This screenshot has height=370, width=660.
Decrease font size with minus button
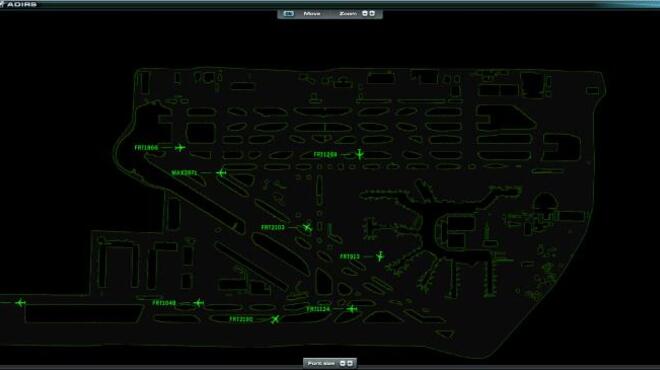click(343, 363)
